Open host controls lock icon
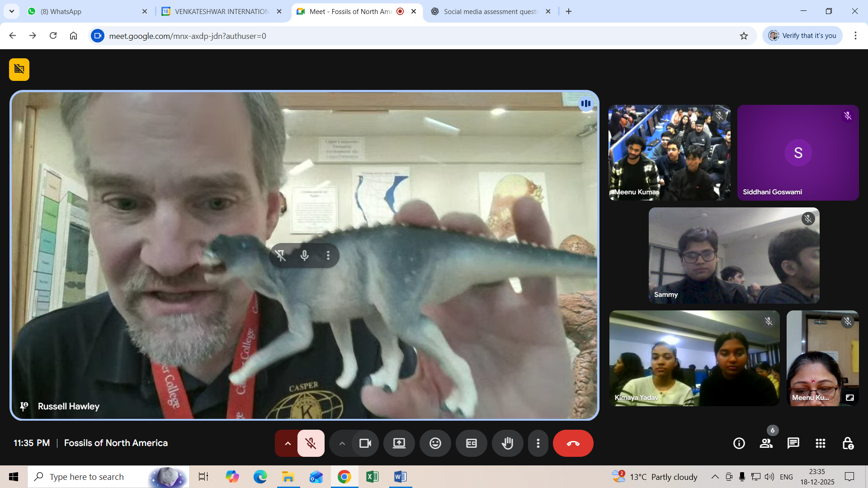This screenshot has height=488, width=868. pyautogui.click(x=848, y=443)
